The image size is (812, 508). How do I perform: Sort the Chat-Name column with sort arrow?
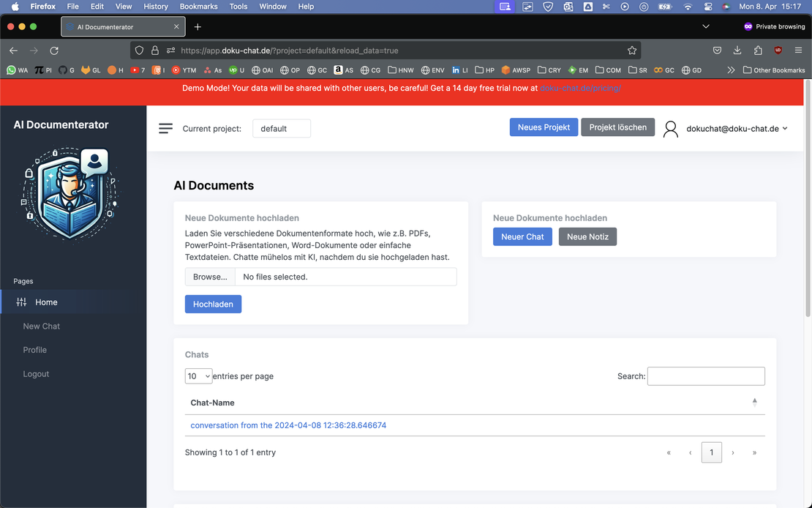(x=754, y=402)
